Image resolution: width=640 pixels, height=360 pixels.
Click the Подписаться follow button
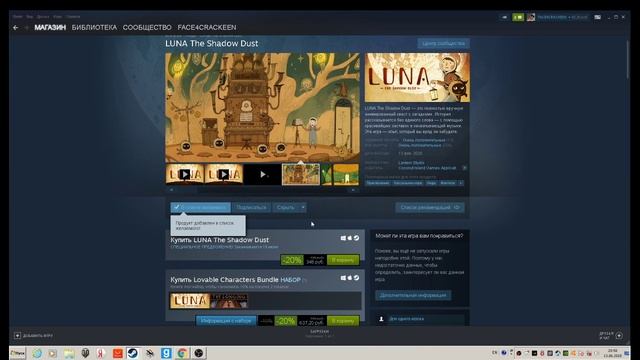tap(251, 207)
